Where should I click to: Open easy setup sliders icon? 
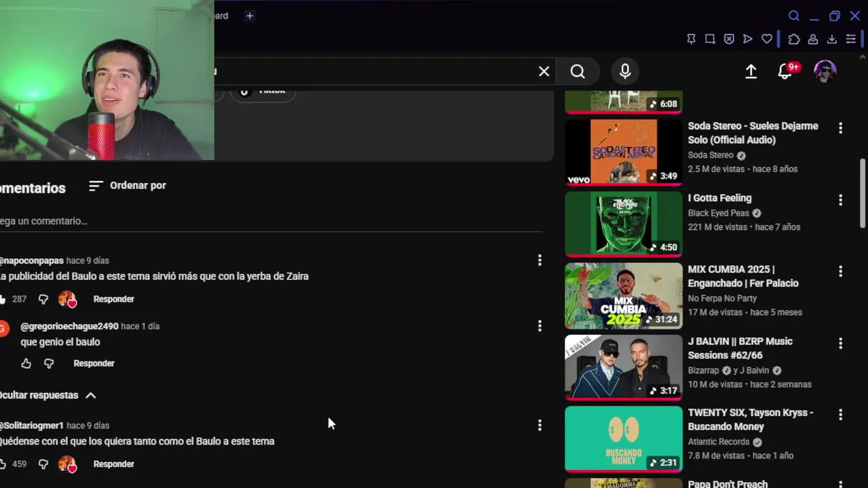(x=851, y=39)
